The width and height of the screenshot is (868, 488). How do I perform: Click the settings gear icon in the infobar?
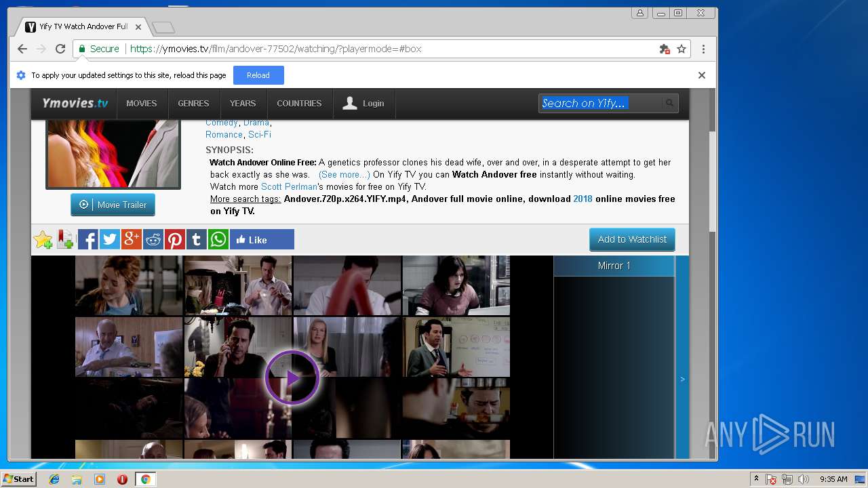[21, 75]
